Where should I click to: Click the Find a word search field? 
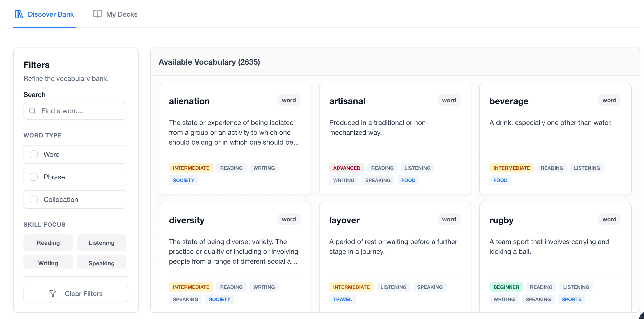[x=80, y=111]
